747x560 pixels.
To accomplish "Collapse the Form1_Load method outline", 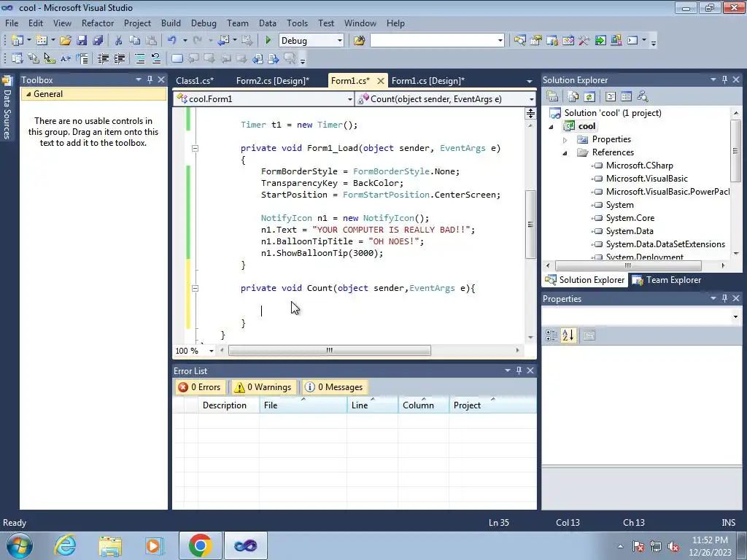I will (x=195, y=148).
